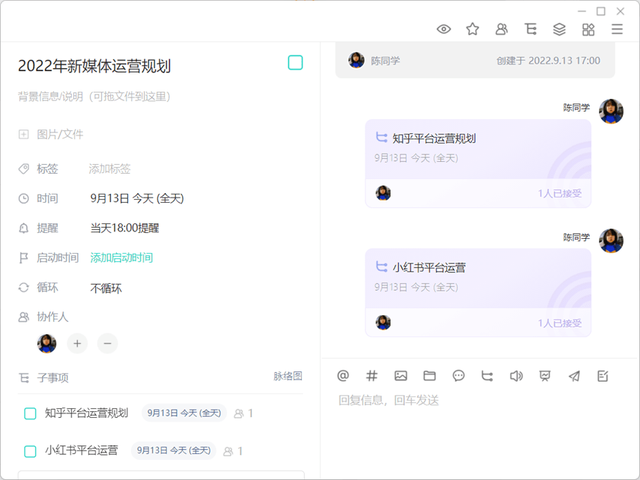Click the speaker voice icon

click(516, 376)
